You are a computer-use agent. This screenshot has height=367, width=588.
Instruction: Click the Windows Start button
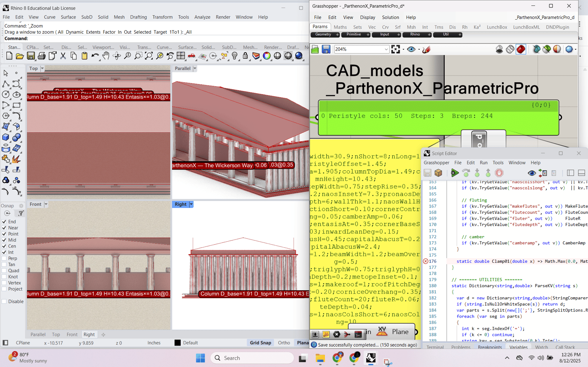[200, 358]
